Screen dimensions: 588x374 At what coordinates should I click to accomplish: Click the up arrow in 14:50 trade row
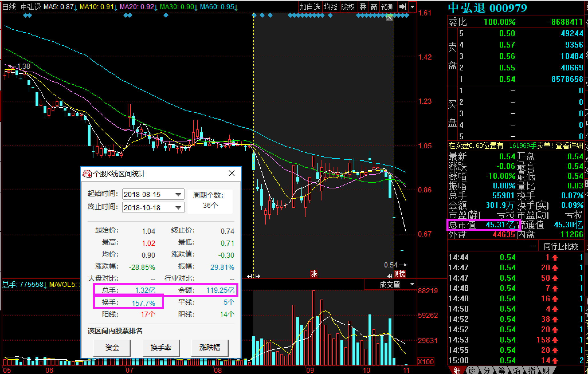click(555, 309)
